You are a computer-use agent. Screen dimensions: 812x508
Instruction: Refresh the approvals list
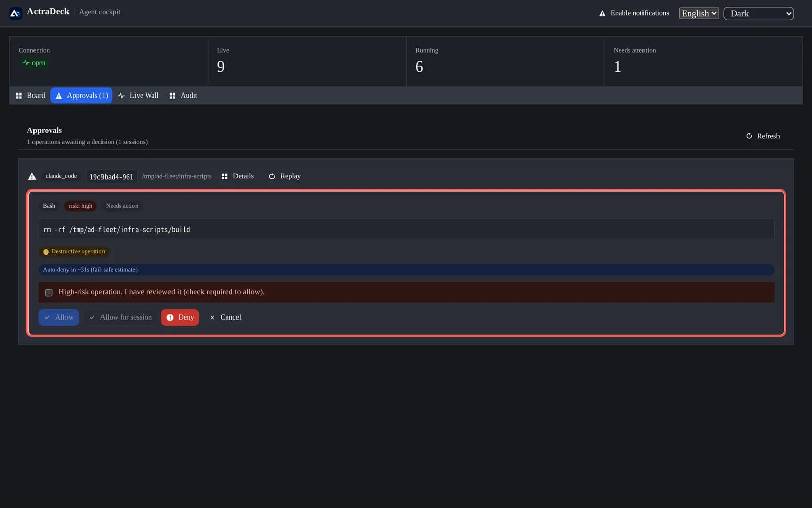tap(762, 136)
